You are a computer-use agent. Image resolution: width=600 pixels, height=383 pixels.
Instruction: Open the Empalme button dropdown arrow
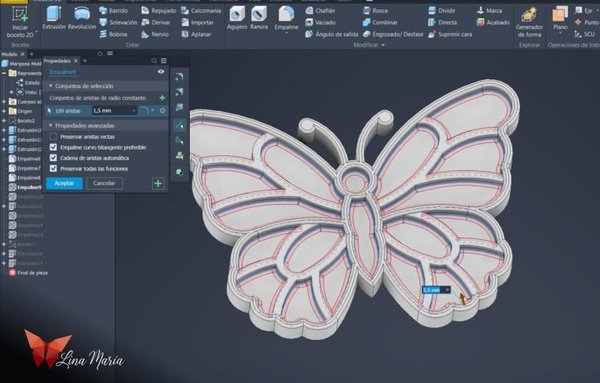[x=286, y=33]
